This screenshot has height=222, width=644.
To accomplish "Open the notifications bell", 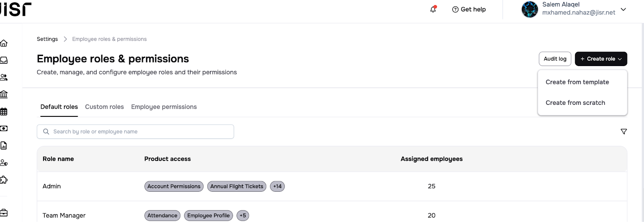I will 433,9.
